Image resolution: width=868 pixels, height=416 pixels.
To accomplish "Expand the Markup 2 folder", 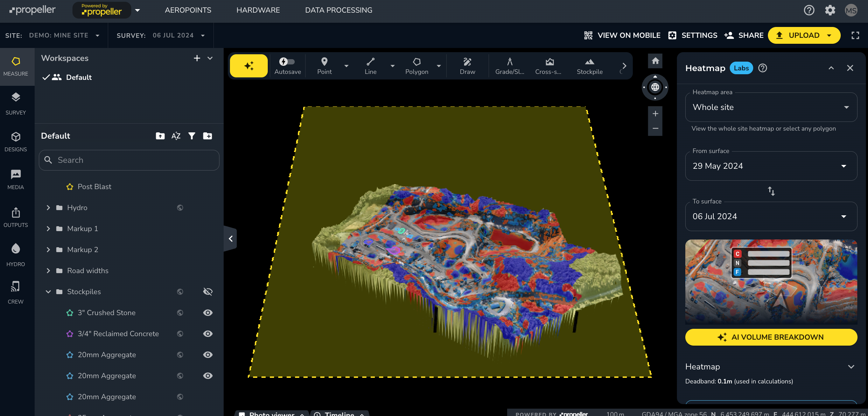I will pos(48,250).
